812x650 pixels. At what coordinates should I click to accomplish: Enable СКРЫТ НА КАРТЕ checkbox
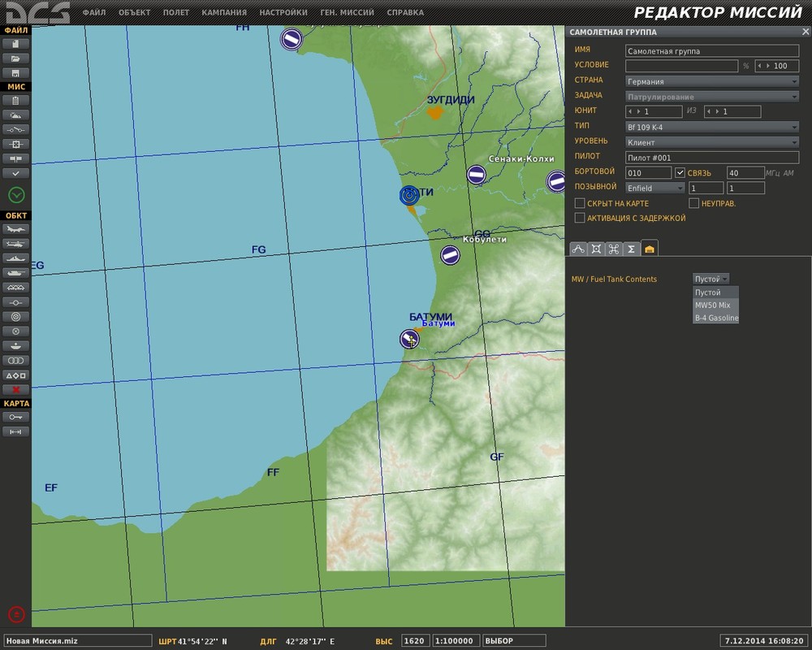[x=580, y=203]
